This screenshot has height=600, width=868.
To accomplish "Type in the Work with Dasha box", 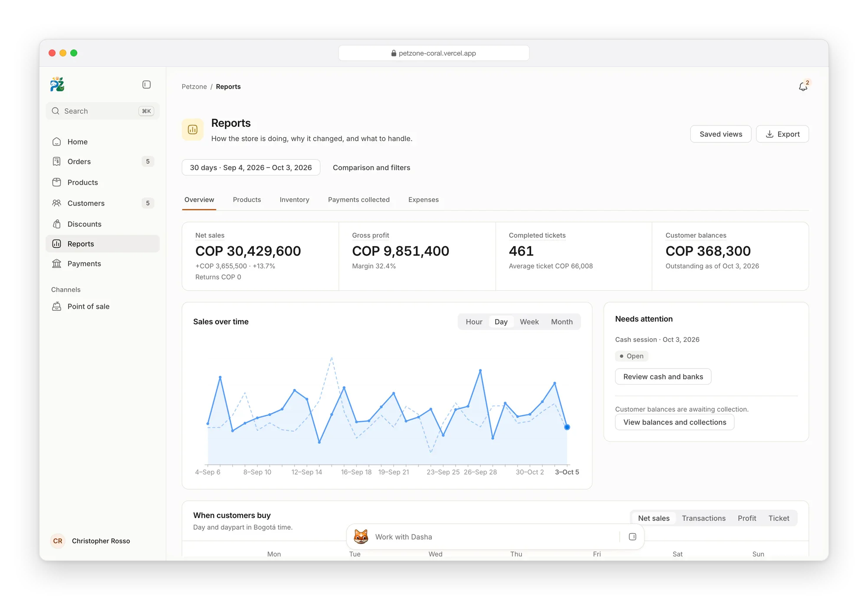I will click(x=495, y=537).
